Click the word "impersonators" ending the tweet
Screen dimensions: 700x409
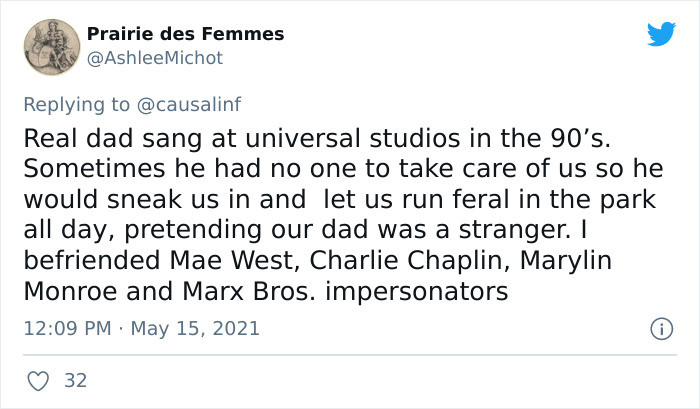417,292
